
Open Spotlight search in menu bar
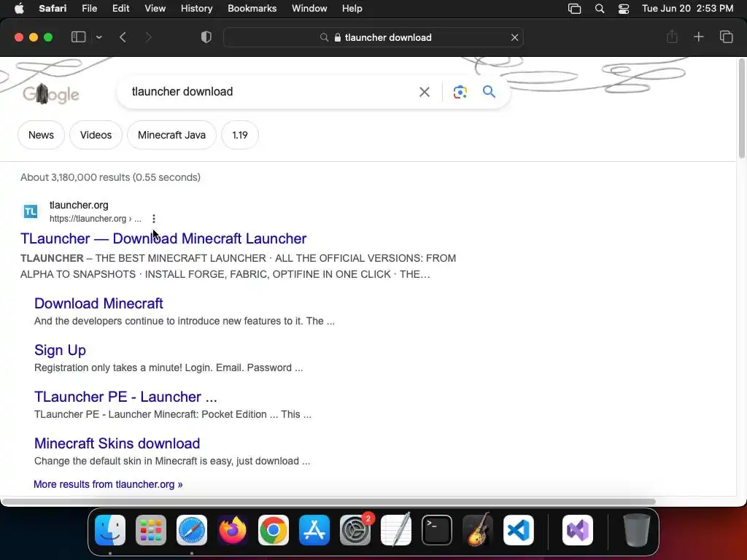[600, 9]
